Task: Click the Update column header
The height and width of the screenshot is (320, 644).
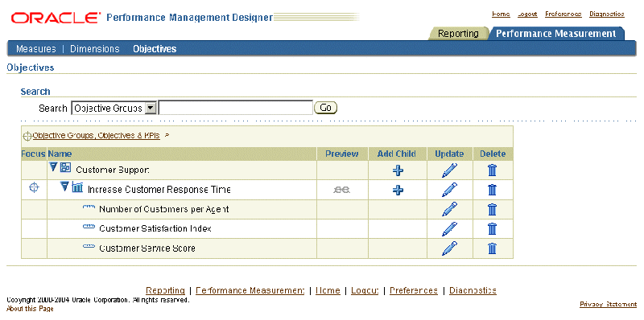Action: click(x=449, y=154)
